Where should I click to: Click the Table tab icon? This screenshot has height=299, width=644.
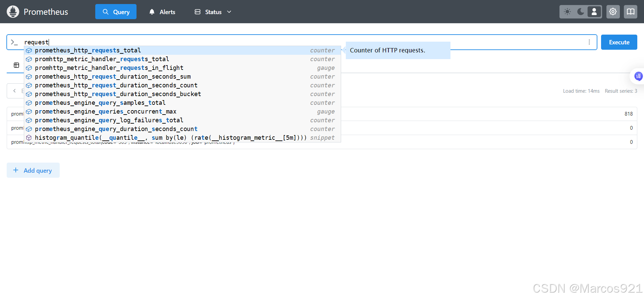(16, 65)
